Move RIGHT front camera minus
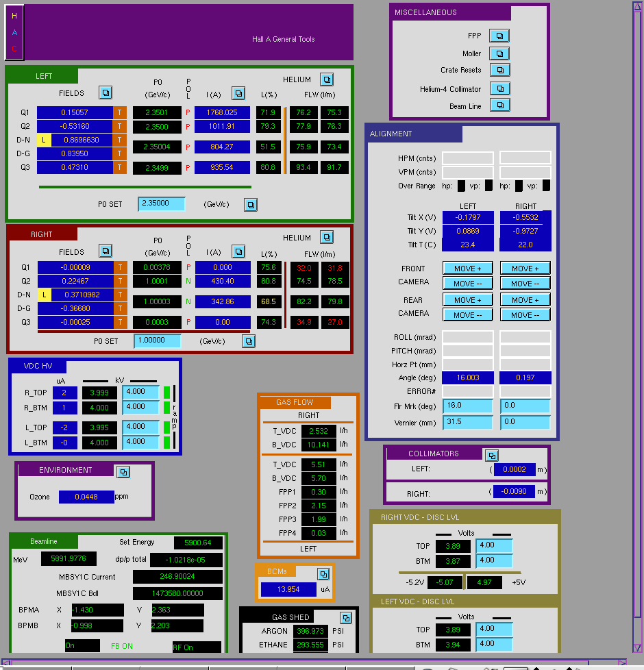The height and width of the screenshot is (670, 644). point(525,284)
